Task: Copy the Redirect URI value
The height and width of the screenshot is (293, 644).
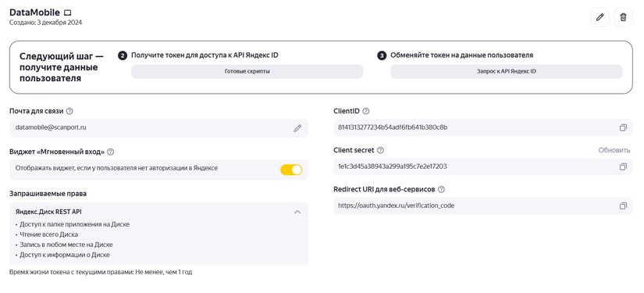Action: click(x=623, y=205)
